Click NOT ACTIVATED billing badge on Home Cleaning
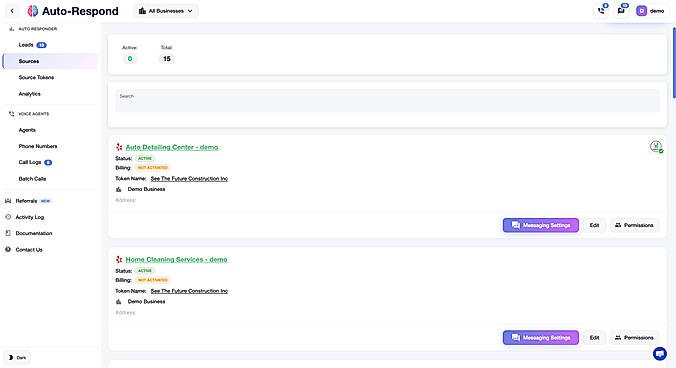The width and height of the screenshot is (676, 368). [x=153, y=280]
